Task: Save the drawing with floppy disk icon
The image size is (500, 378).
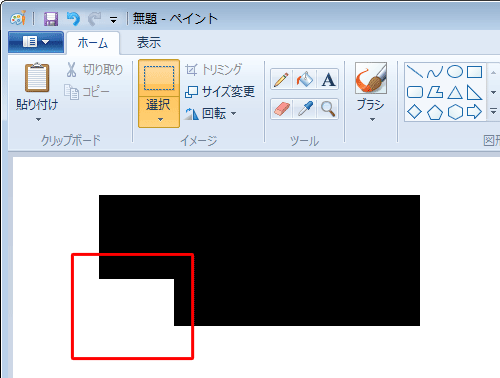Action: tap(51, 19)
